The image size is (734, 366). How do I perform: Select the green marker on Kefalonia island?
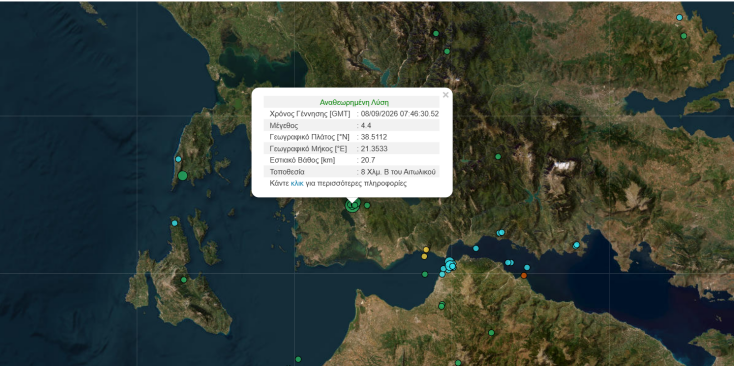184,280
